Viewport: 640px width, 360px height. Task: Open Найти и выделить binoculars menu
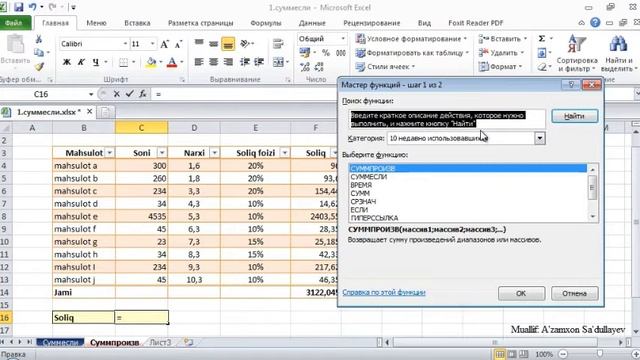618,53
